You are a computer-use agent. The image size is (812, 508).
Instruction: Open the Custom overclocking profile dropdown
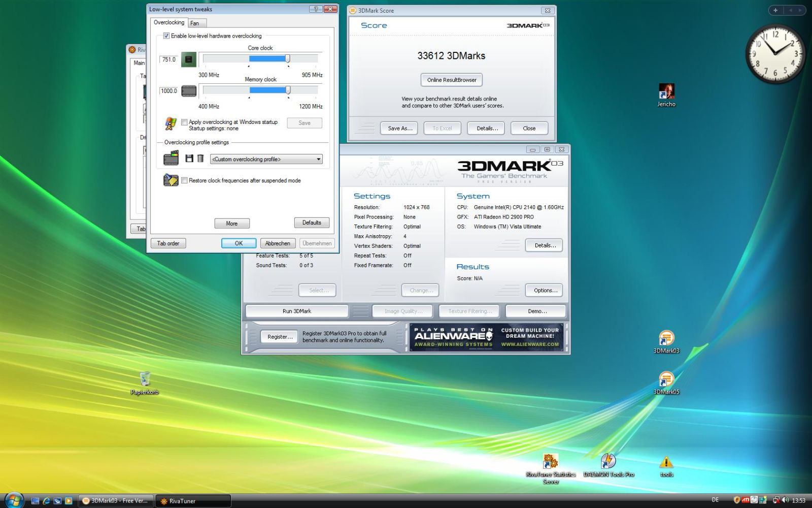266,159
